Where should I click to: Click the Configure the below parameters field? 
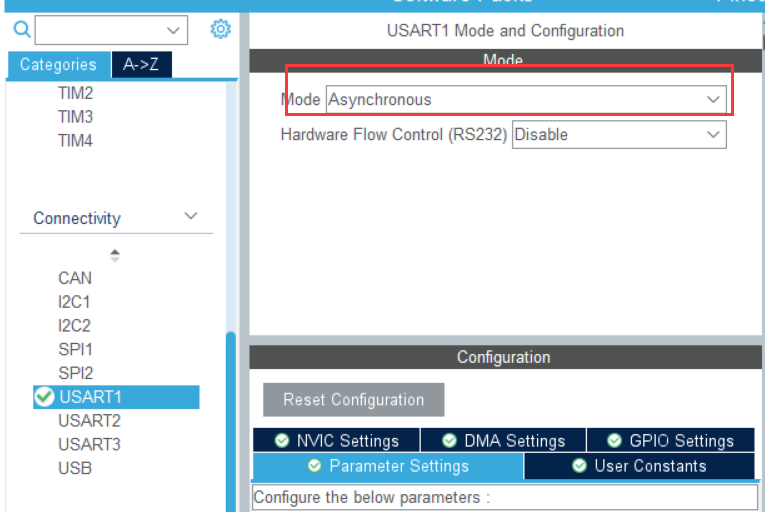(x=505, y=497)
